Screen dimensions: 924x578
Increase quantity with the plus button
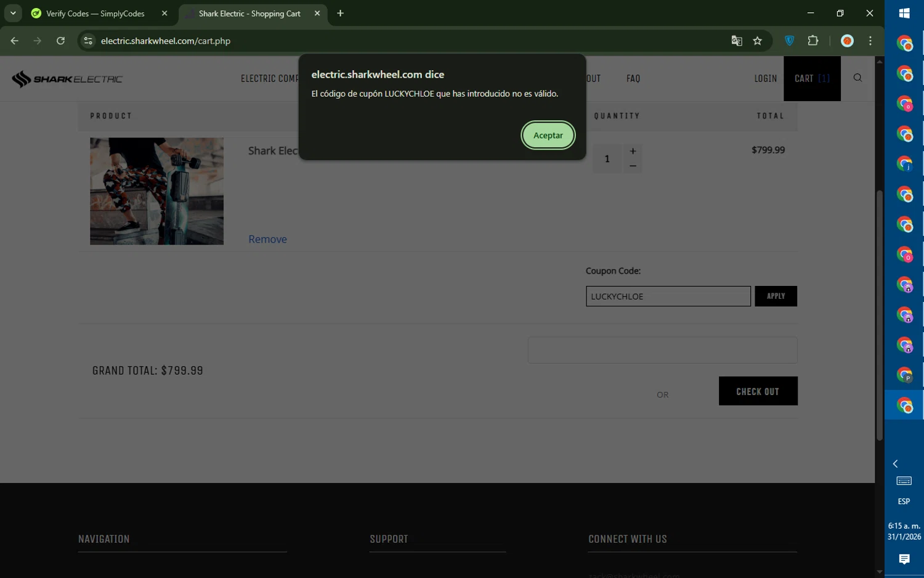(633, 151)
